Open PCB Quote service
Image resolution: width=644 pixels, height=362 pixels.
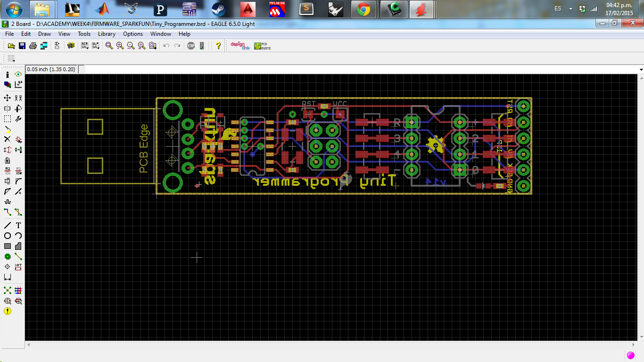(x=263, y=46)
